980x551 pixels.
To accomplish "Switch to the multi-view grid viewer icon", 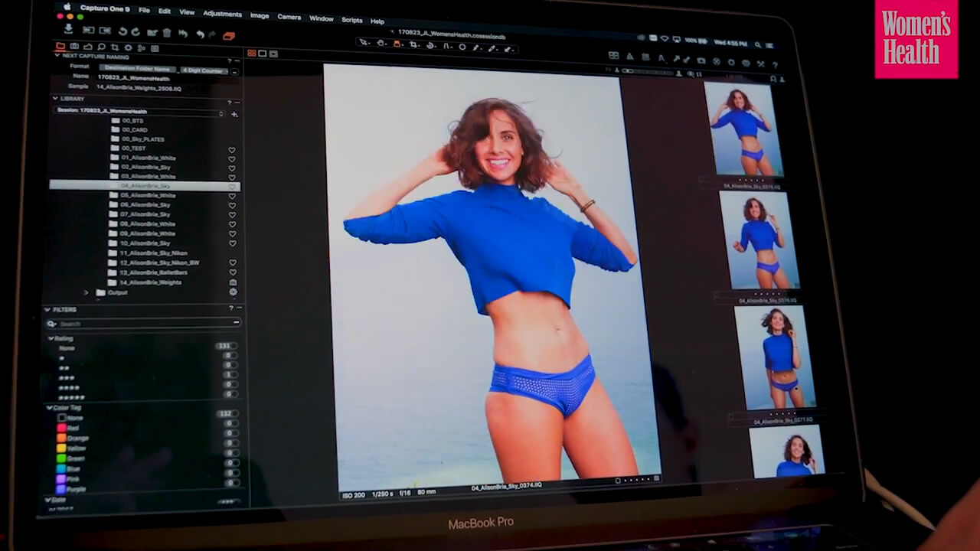I will tap(251, 54).
